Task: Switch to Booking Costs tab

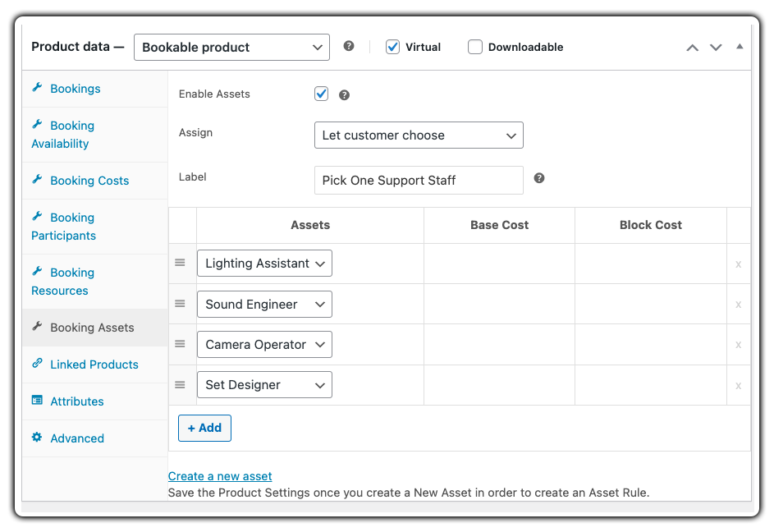Action: tap(94, 181)
